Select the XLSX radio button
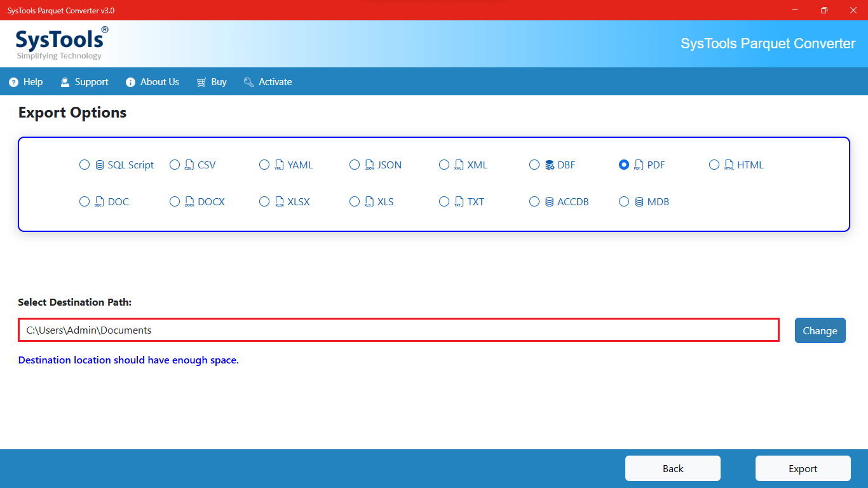 pyautogui.click(x=264, y=202)
